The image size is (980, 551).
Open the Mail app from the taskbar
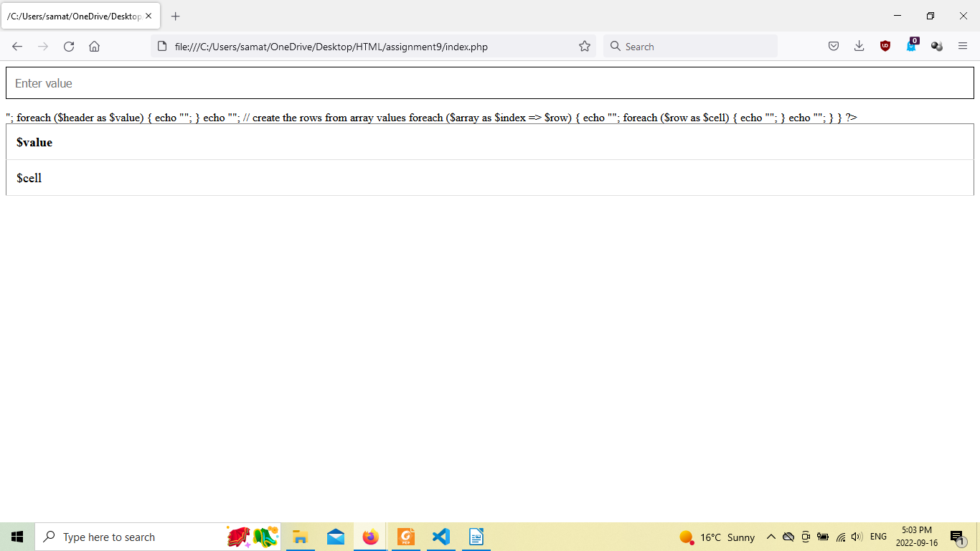coord(335,537)
